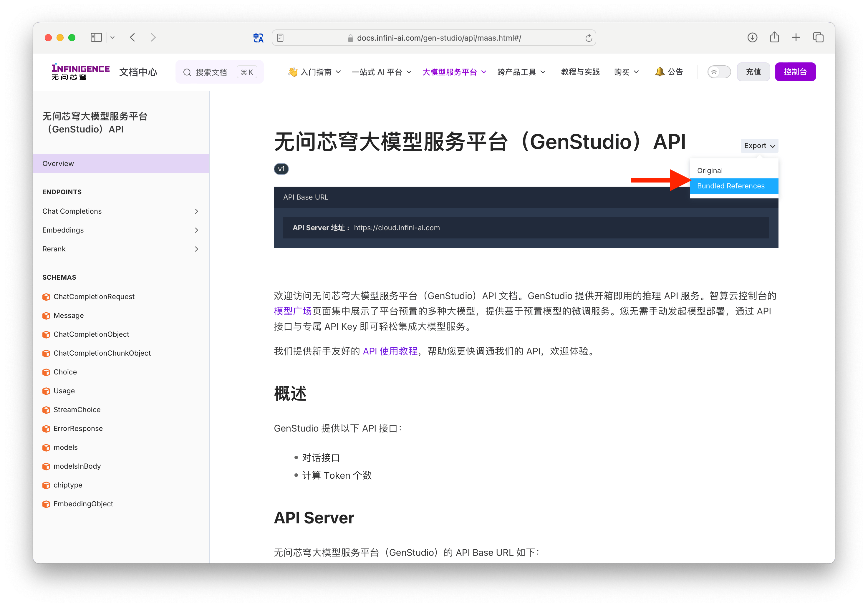Click the Export dropdown button
Viewport: 868px width, 607px height.
point(758,145)
